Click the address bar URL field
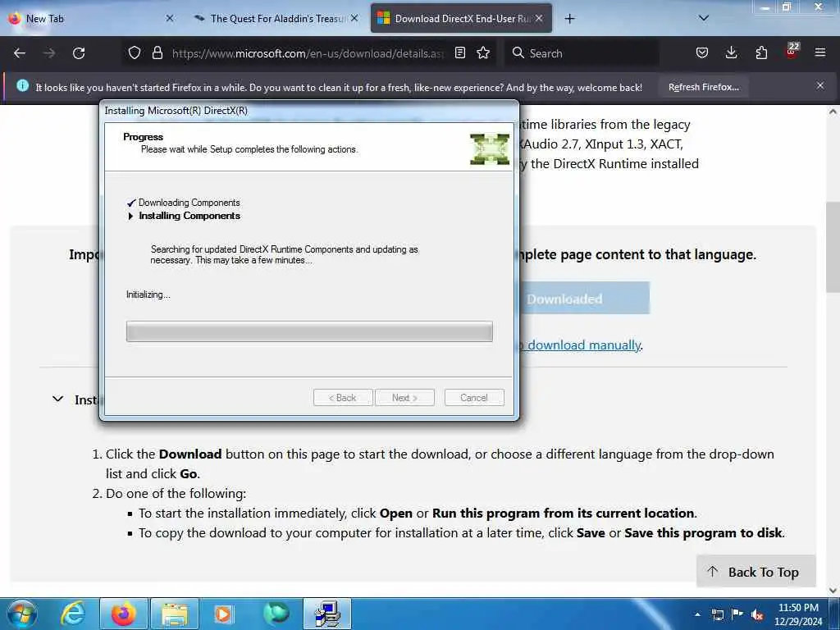The height and width of the screenshot is (630, 840). point(308,53)
